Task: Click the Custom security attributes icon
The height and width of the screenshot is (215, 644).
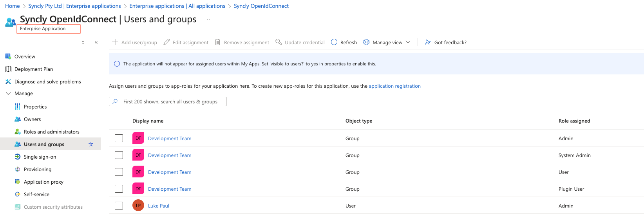Action: click(18, 207)
